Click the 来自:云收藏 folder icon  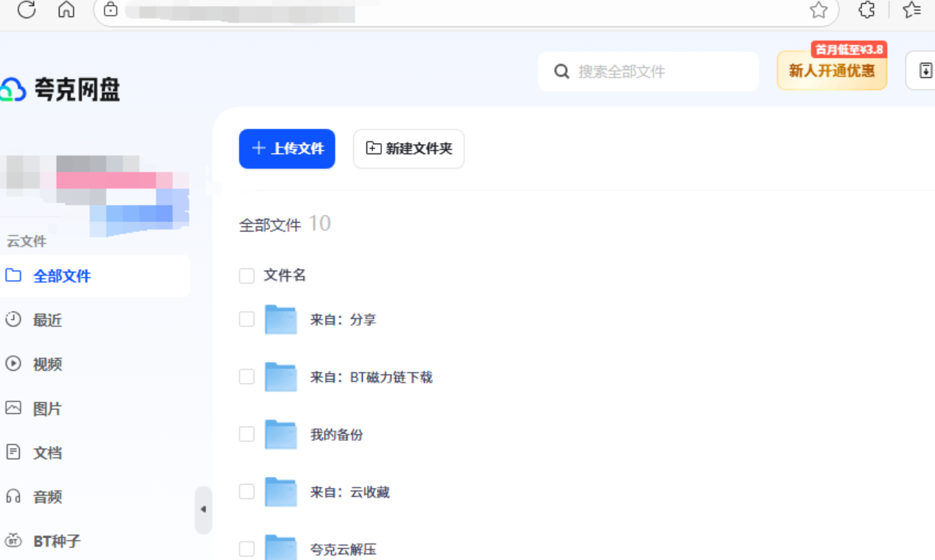point(281,491)
